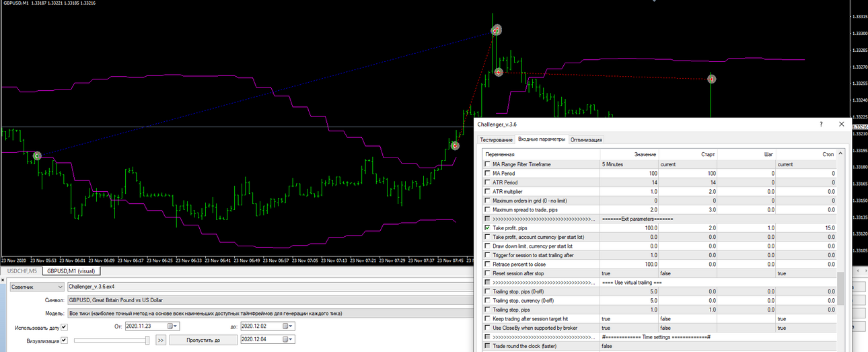Check the Trailing step, pips box
This screenshot has width=868, height=352.
487,310
